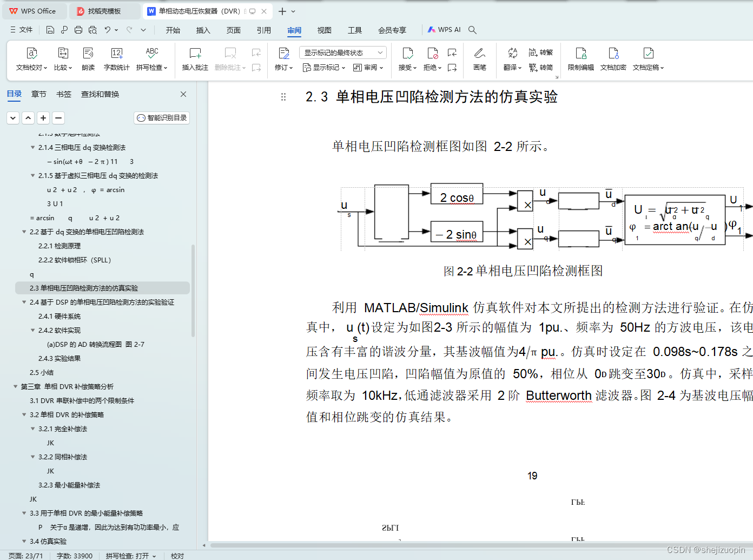Start 朗读 read-aloud tool
This screenshot has height=560, width=753.
tap(88, 58)
